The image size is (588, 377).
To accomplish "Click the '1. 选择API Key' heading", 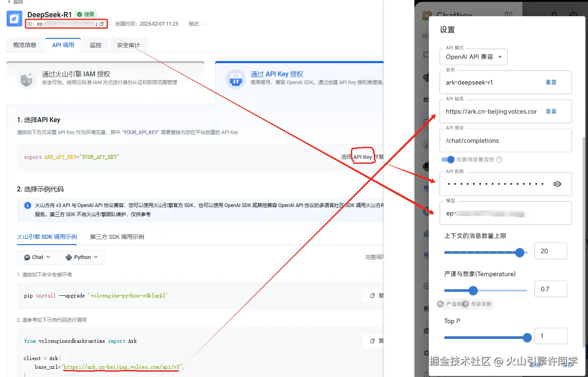I will click(39, 120).
